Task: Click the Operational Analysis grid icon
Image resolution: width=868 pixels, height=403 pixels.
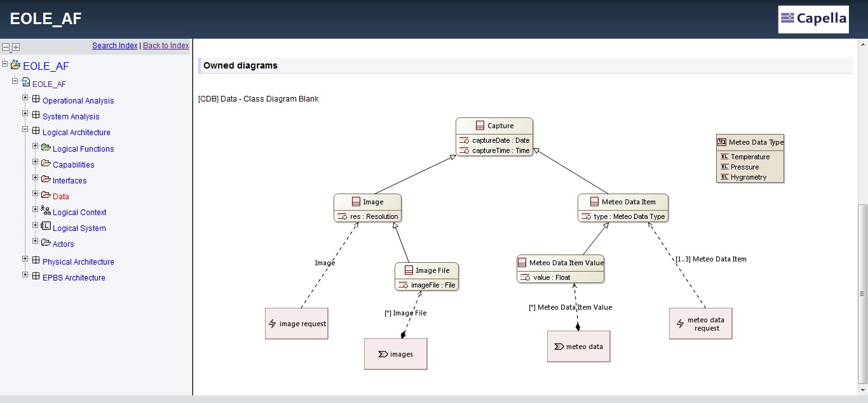Action: 36,99
